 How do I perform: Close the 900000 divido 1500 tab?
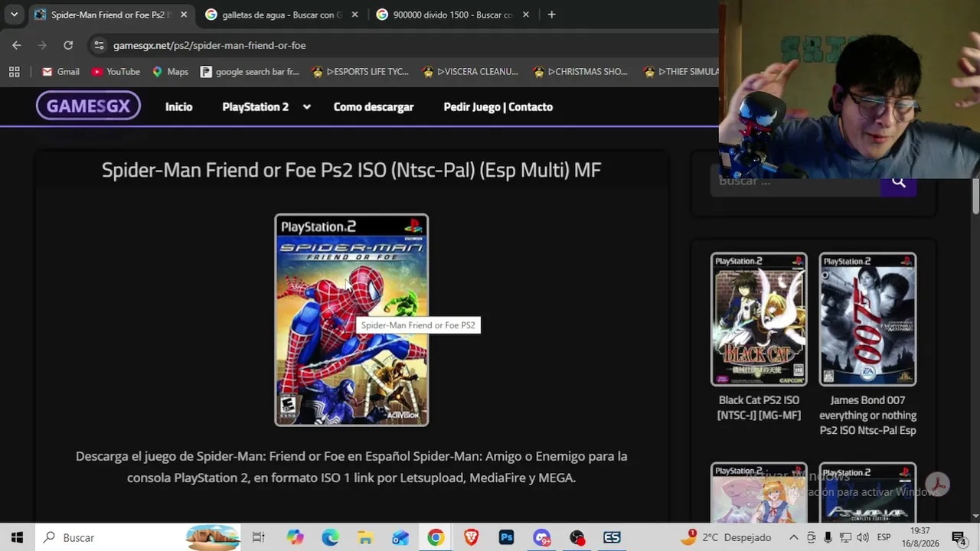526,15
